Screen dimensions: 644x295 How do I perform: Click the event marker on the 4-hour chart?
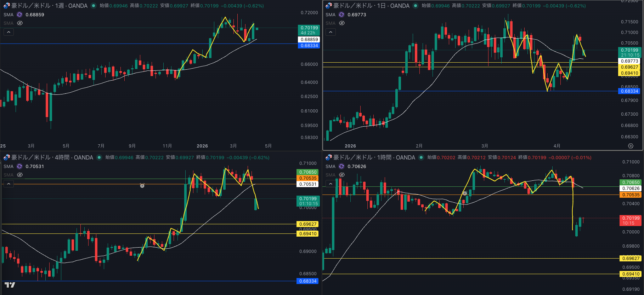pyautogui.click(x=142, y=185)
